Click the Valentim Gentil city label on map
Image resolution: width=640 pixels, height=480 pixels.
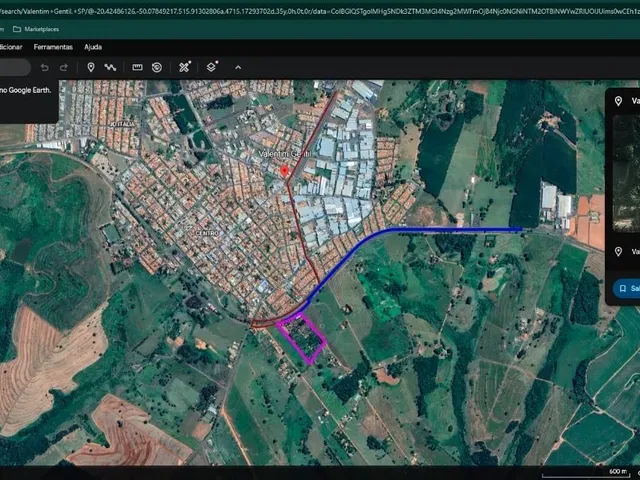pyautogui.click(x=285, y=154)
